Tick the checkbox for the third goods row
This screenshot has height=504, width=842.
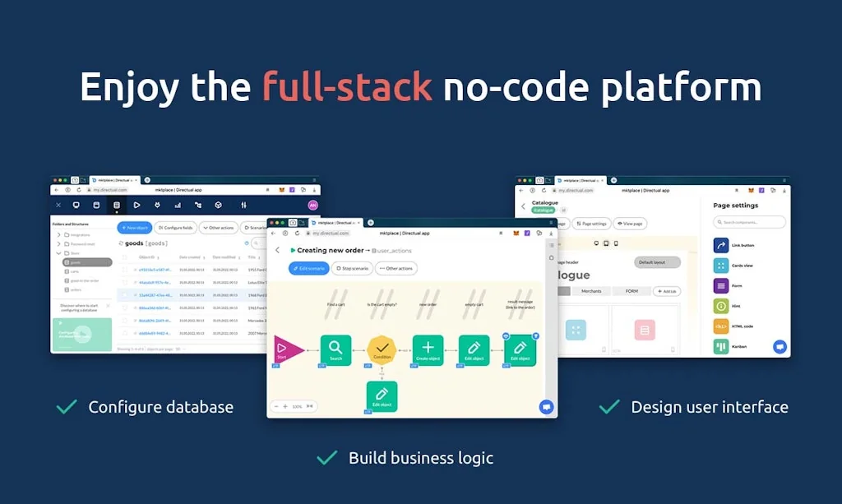click(x=124, y=295)
